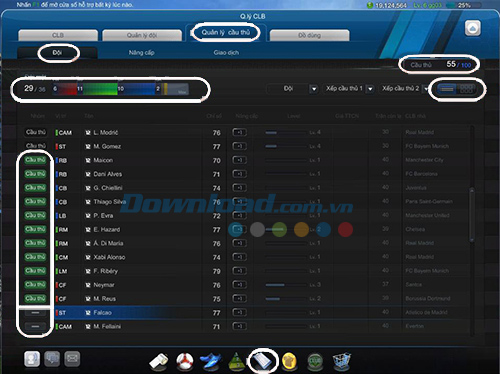
Task: Click the blue football boot icon
Action: click(211, 362)
